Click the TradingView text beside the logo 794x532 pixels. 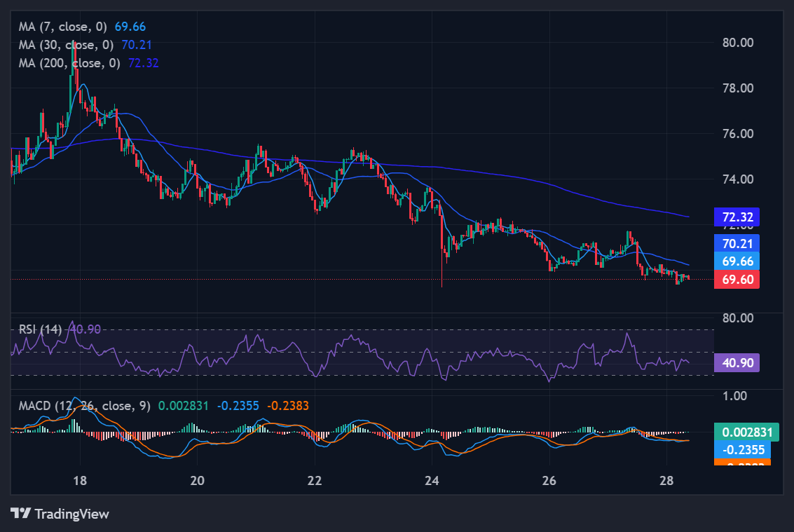coord(71,514)
